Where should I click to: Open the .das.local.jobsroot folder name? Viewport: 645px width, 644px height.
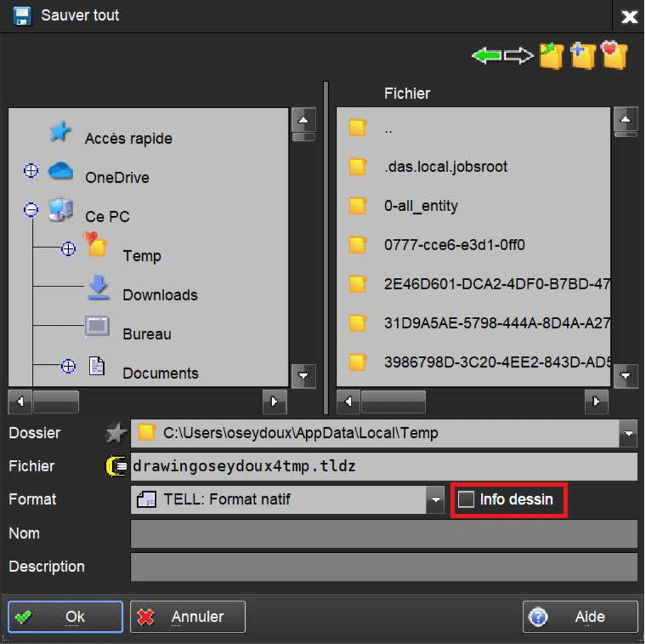pyautogui.click(x=445, y=167)
